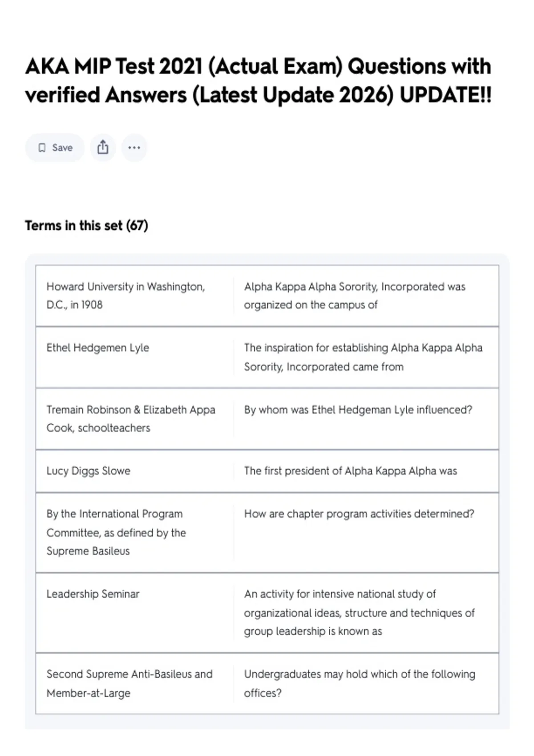Select the 'Leadership Seminar' term
The height and width of the screenshot is (756, 534).
(x=93, y=594)
